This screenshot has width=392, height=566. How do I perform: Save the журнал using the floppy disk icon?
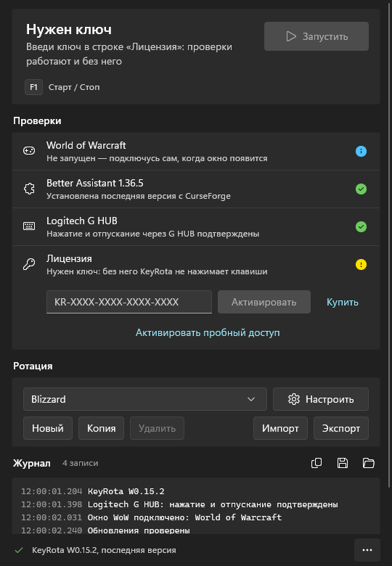(x=343, y=463)
